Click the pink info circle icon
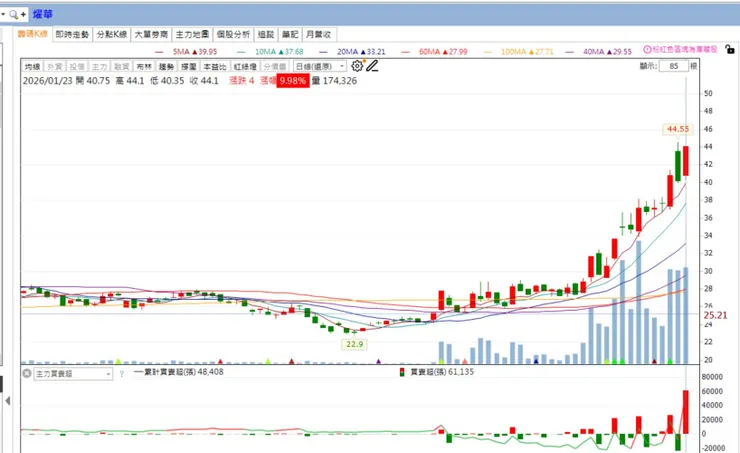740x453 pixels. [x=647, y=49]
